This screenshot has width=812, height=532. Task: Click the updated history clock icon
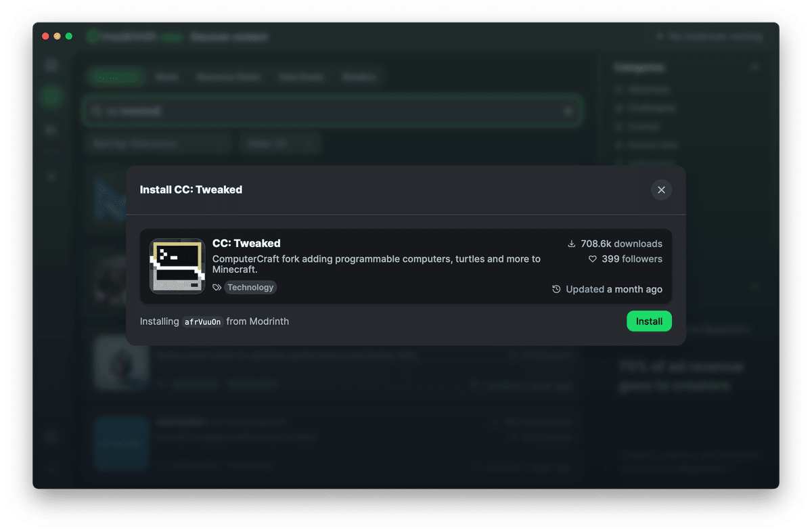[557, 289]
